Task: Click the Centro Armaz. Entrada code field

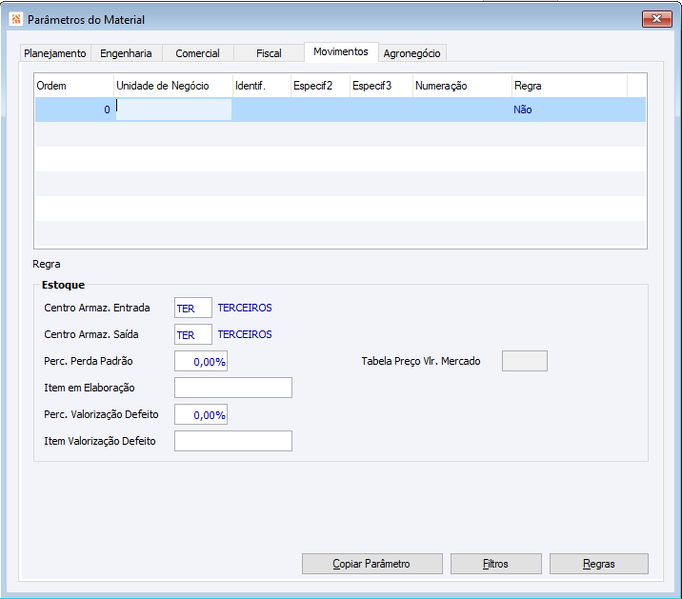Action: (193, 308)
